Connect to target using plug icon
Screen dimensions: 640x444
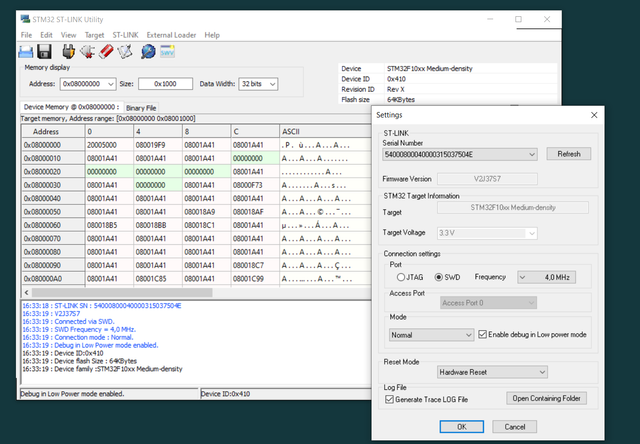[68, 52]
